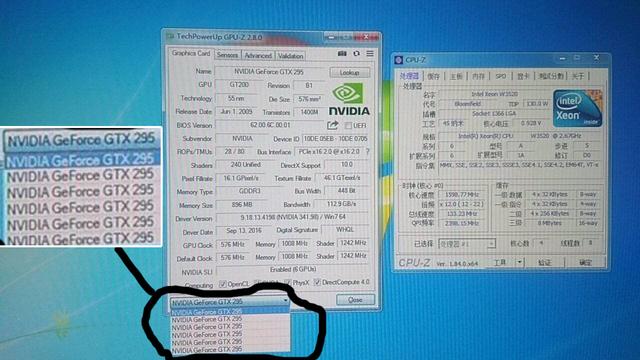Click the 240 Unified shaders value
This screenshot has height=360, width=640.
[245, 164]
